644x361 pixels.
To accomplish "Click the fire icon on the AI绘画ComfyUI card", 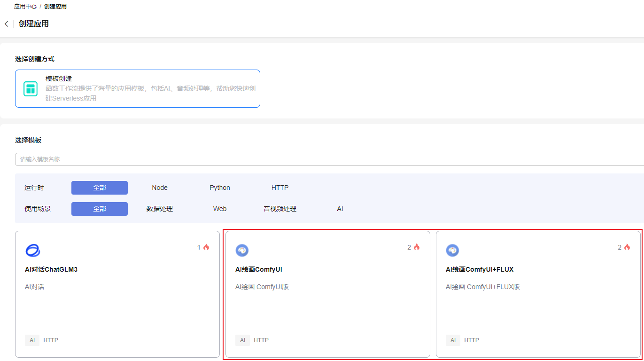I will click(x=417, y=247).
